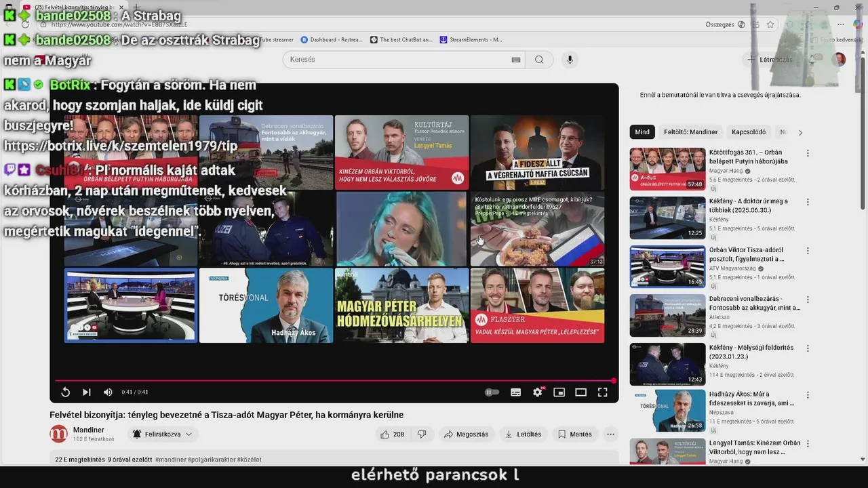The width and height of the screenshot is (868, 488).
Task: Show more filter chips with arrow
Action: 800,133
